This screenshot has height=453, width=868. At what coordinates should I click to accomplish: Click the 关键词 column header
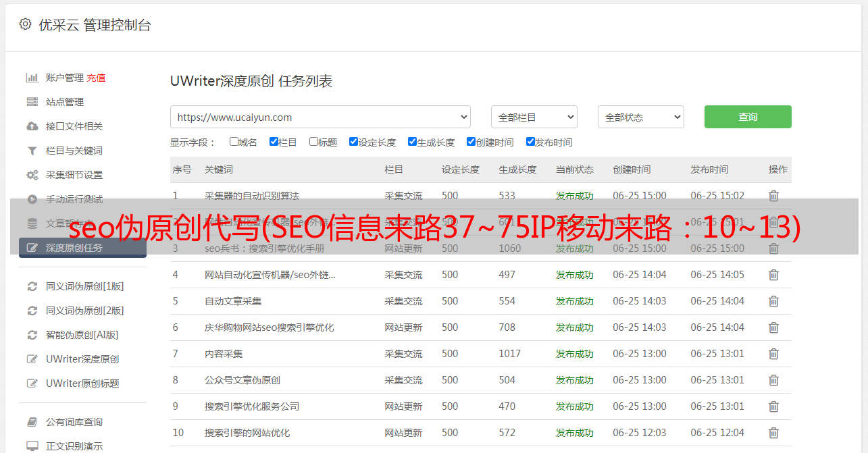click(219, 169)
